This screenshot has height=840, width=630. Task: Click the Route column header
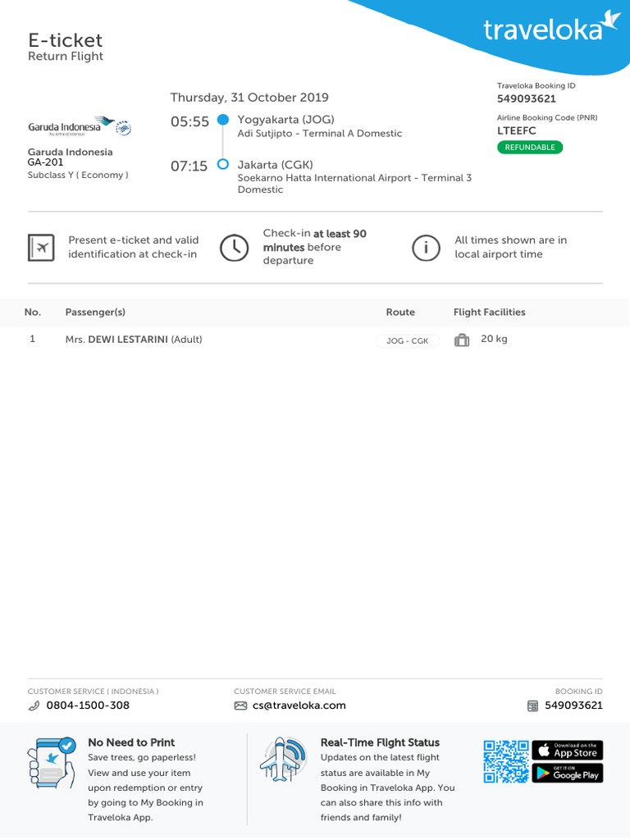coord(400,313)
